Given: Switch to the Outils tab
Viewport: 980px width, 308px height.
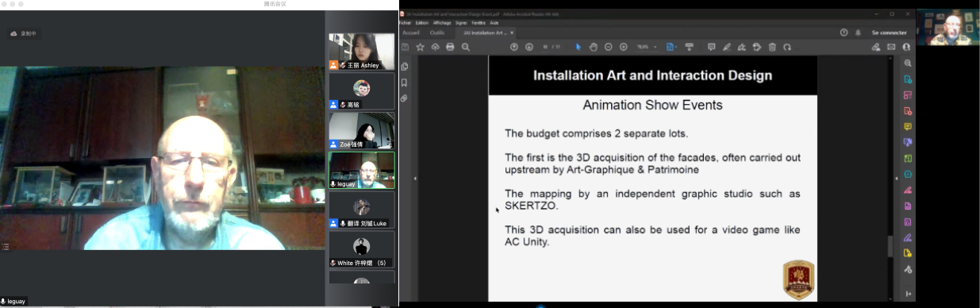Looking at the screenshot, I should 437,33.
